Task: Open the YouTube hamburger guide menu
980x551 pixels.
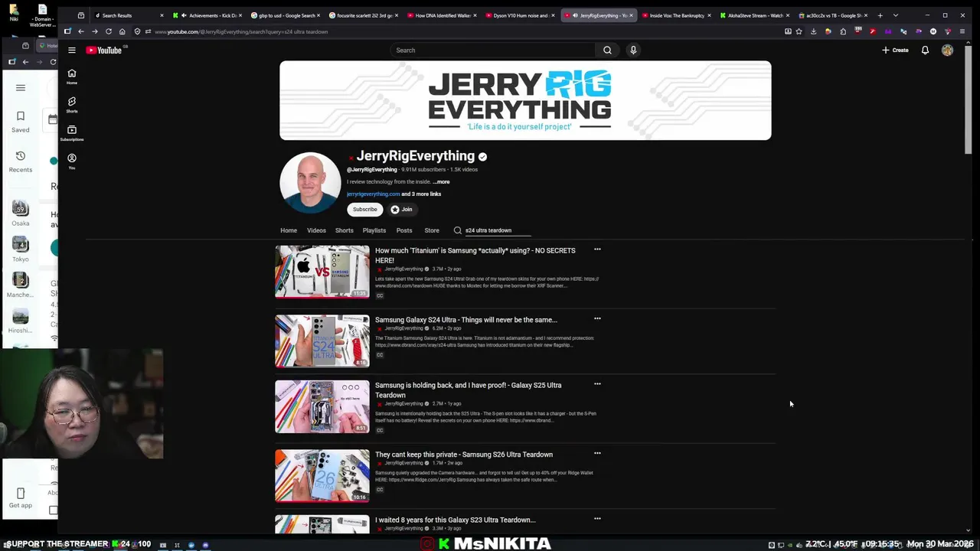Action: [72, 50]
